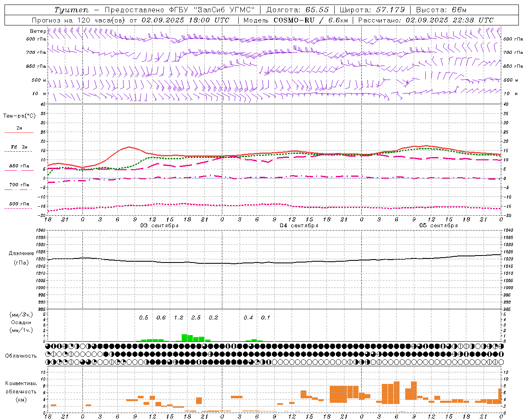Screen dimensions: 525x420
Task: Click the 04 сентября date label
Action: 299,226
